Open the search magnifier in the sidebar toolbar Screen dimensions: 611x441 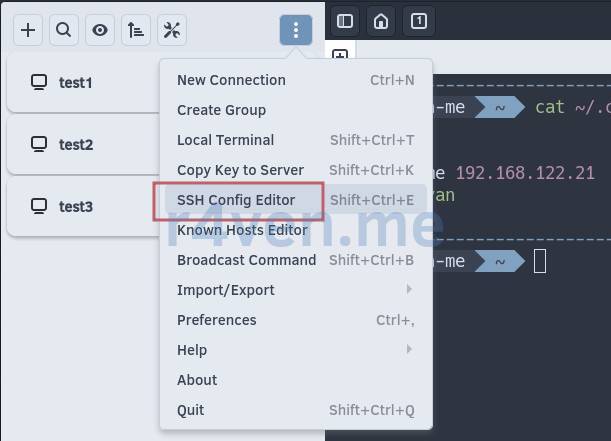[63, 30]
